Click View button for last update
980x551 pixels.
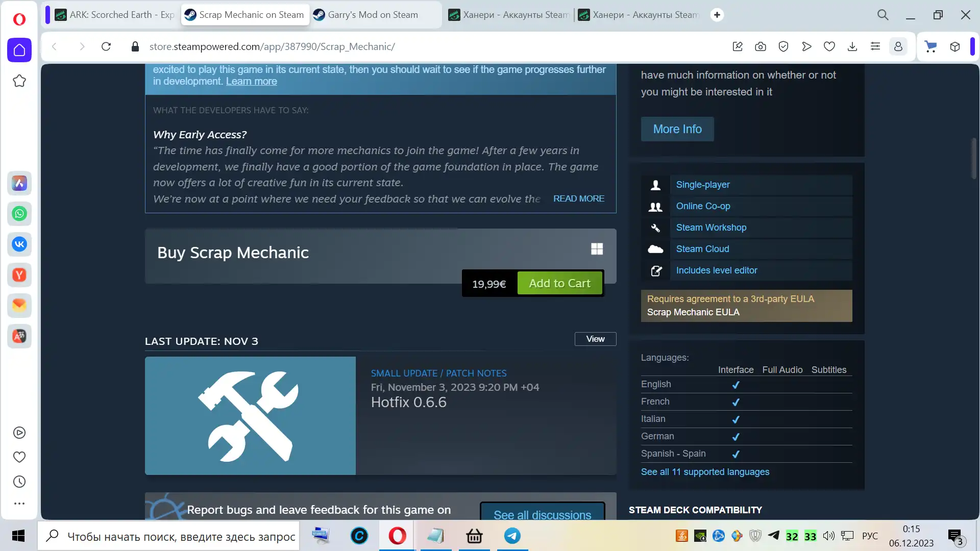pyautogui.click(x=595, y=339)
